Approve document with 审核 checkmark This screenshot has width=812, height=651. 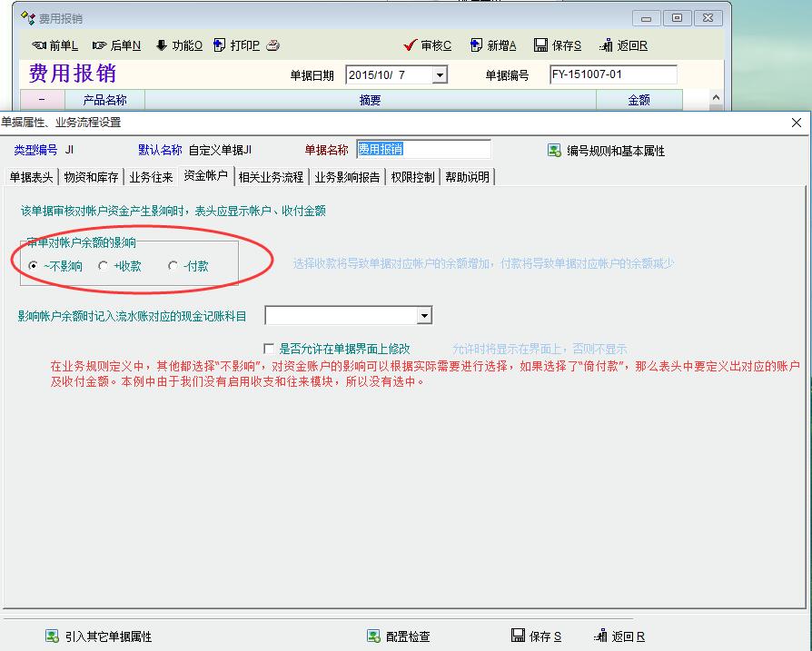tap(411, 45)
